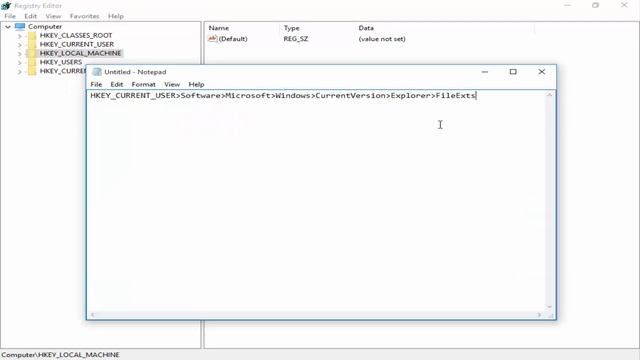The width and height of the screenshot is (640, 360).
Task: Select HKEY_LOCAL_MACHINE key label
Action: point(80,53)
